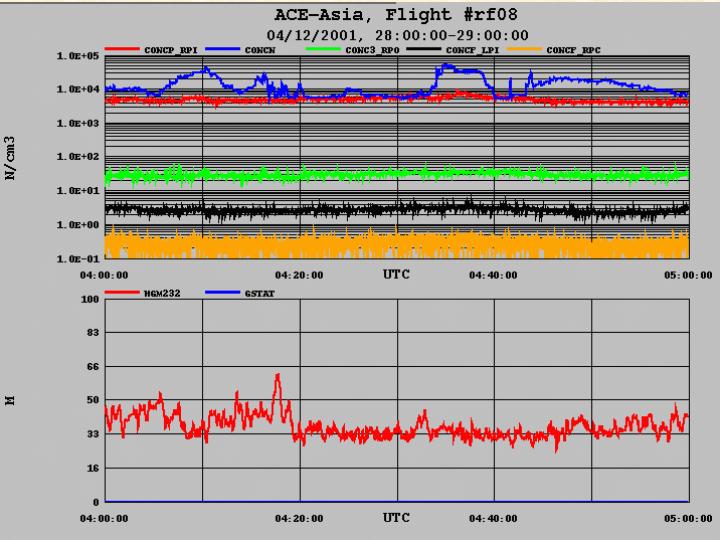Click the 50 value on the lower y-axis
720x540 pixels.
click(93, 400)
